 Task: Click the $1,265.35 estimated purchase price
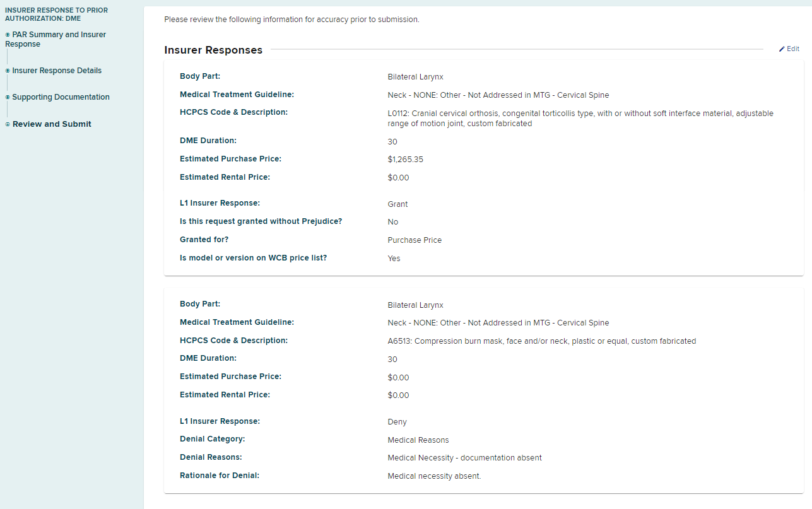tap(405, 160)
